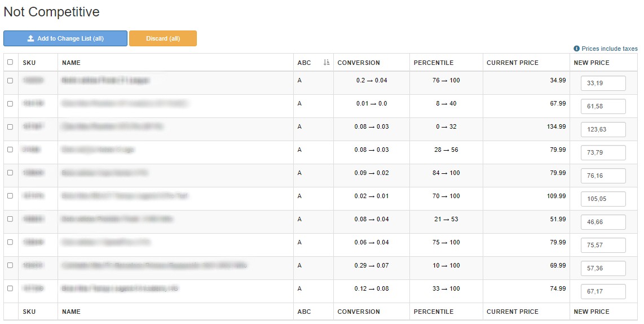Screen dimensions: 644x324
Task: Toggle the select-all checkbox in the table header
Action: pyautogui.click(x=10, y=62)
